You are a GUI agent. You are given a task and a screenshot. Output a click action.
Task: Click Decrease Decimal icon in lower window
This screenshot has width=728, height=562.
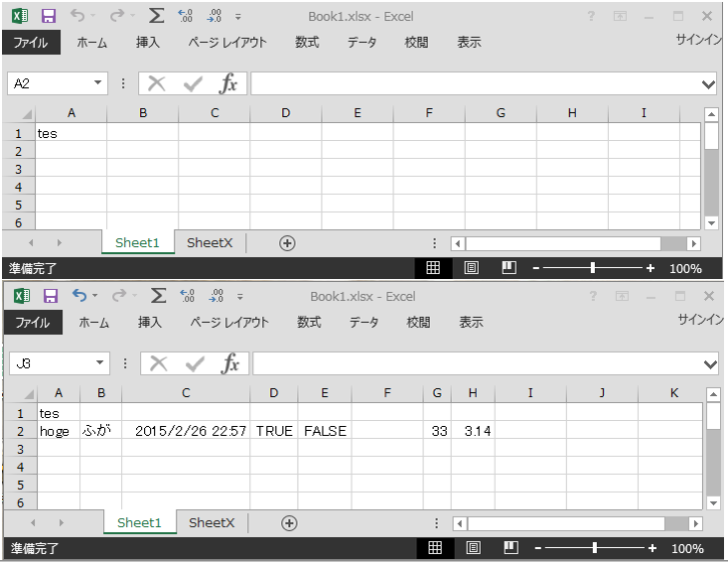coord(217,296)
